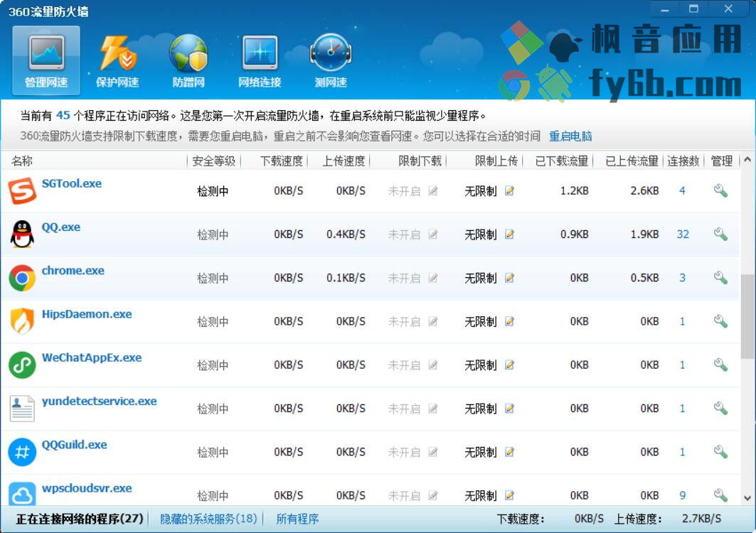
Task: Open manage wrench for WeChatAppEx.exe
Action: coord(721,365)
